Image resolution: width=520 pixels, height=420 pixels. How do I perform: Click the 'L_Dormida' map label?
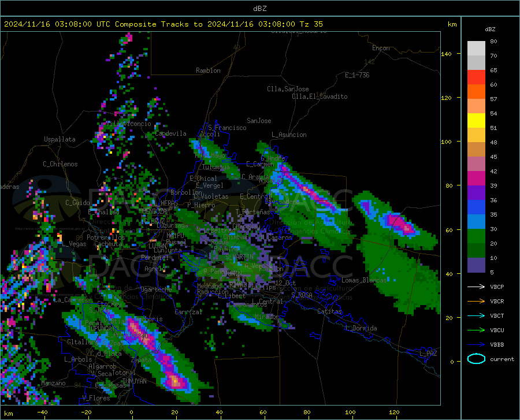pos(361,328)
